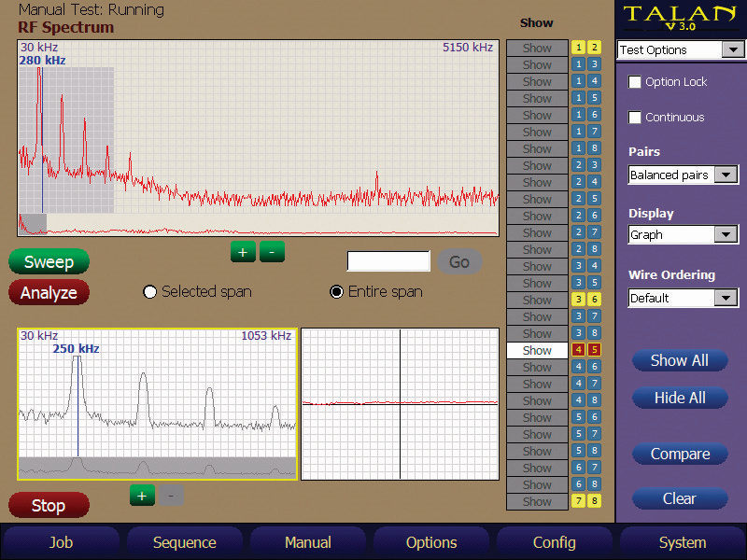
Task: Toggle Show for pair 1 4
Action: [538, 81]
